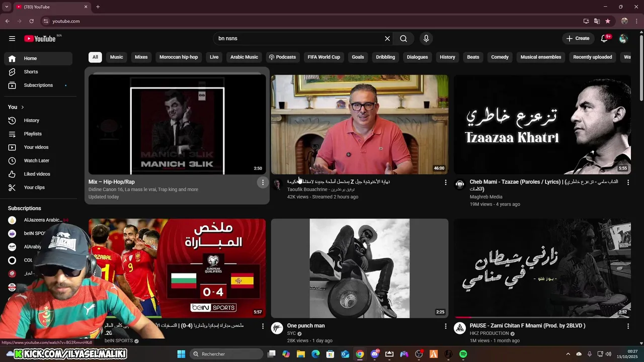Viewport: 644px width, 362px height.
Task: Expand the You section chevron
Action: point(22,107)
